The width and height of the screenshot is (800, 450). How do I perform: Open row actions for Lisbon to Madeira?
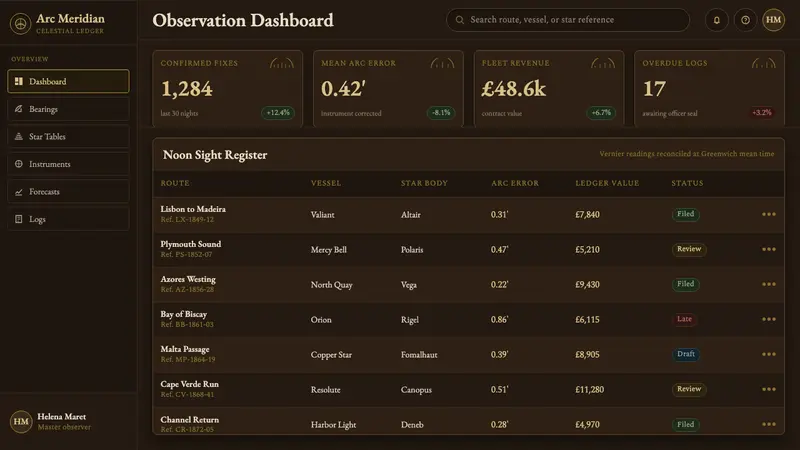pos(769,214)
